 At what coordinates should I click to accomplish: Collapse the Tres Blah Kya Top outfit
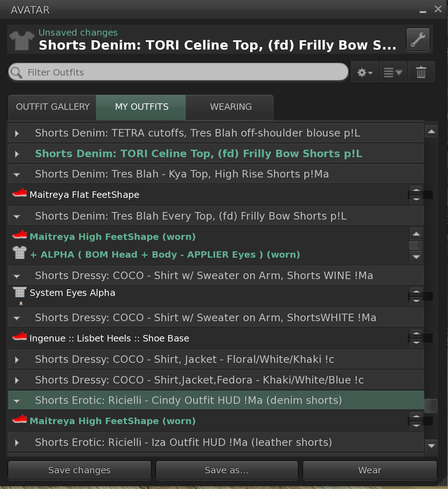tap(17, 175)
